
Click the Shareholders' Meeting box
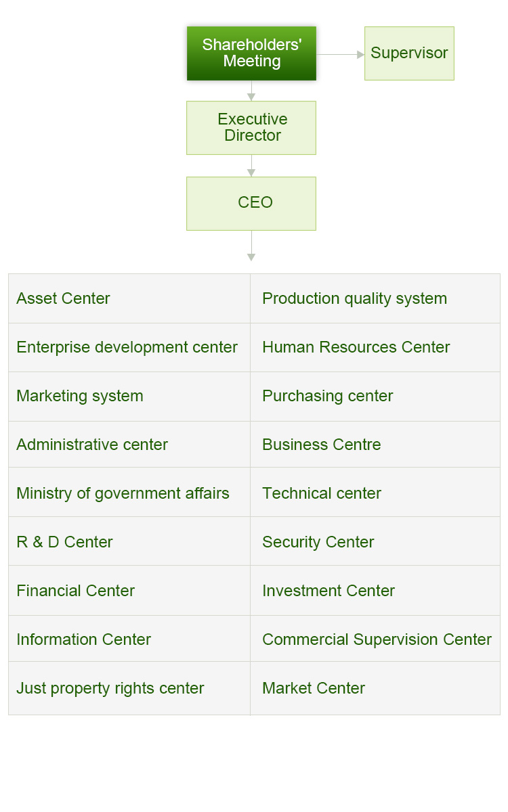(x=251, y=53)
